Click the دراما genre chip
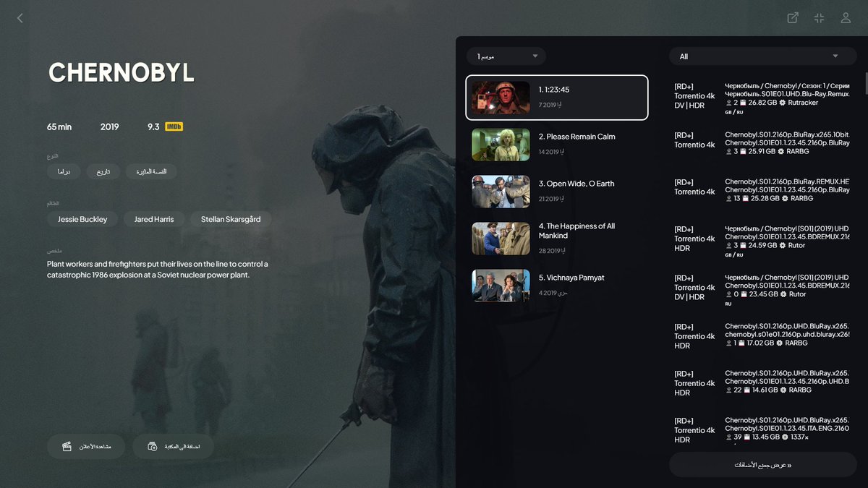 coord(64,171)
